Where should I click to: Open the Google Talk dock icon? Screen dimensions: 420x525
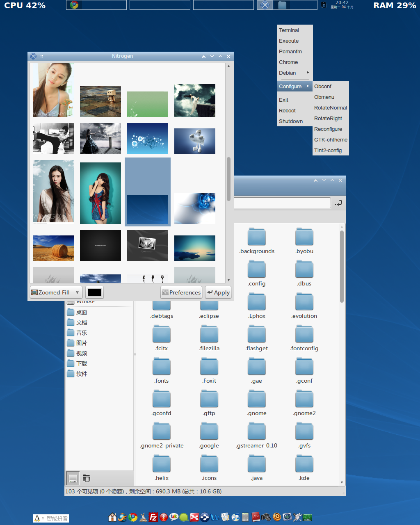(174, 517)
